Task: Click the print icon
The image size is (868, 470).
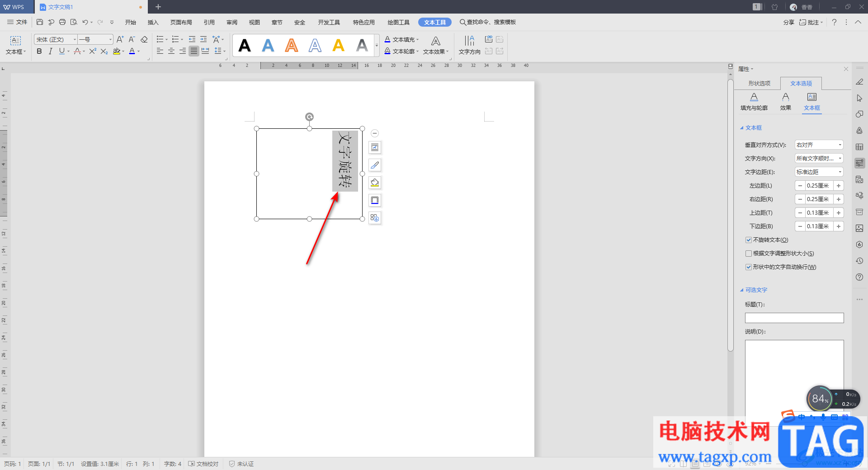Action: (x=62, y=22)
